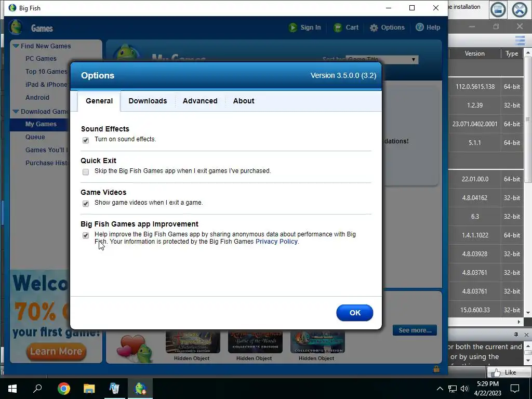Toggle Show game videos checkbox
Screen dimensions: 532x399
86,204
